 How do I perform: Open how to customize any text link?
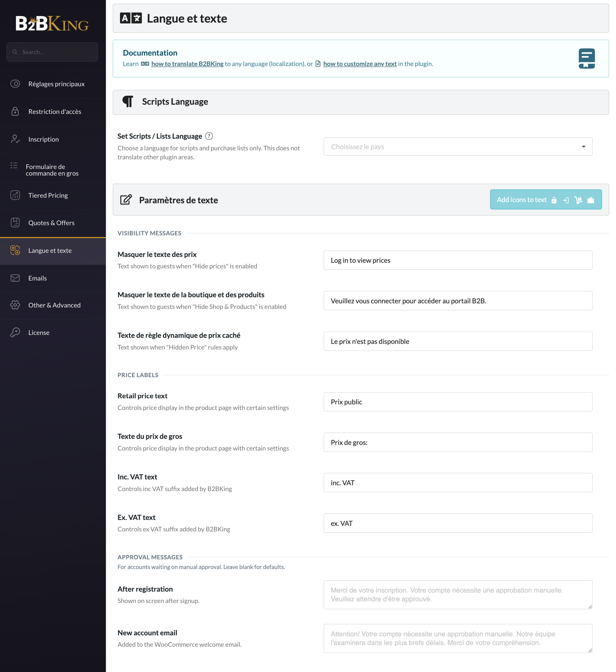tap(360, 64)
